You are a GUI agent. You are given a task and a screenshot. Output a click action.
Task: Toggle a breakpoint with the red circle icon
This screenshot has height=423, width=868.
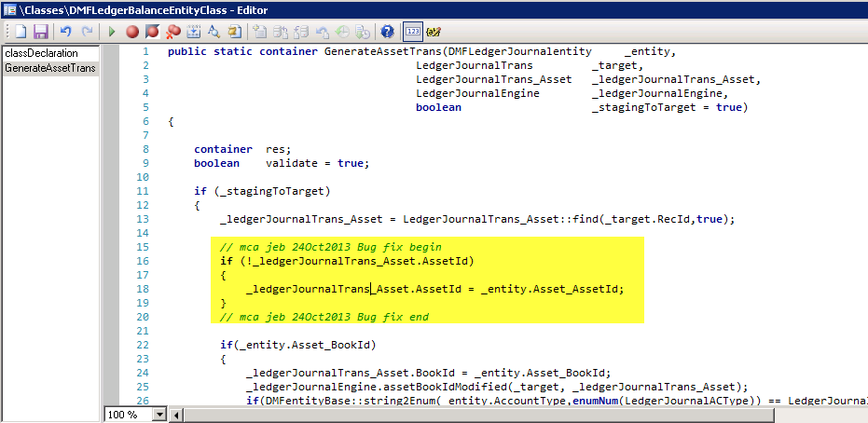pos(132,32)
